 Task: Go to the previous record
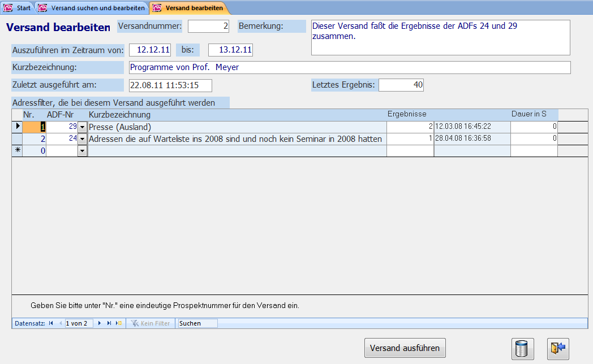61,323
